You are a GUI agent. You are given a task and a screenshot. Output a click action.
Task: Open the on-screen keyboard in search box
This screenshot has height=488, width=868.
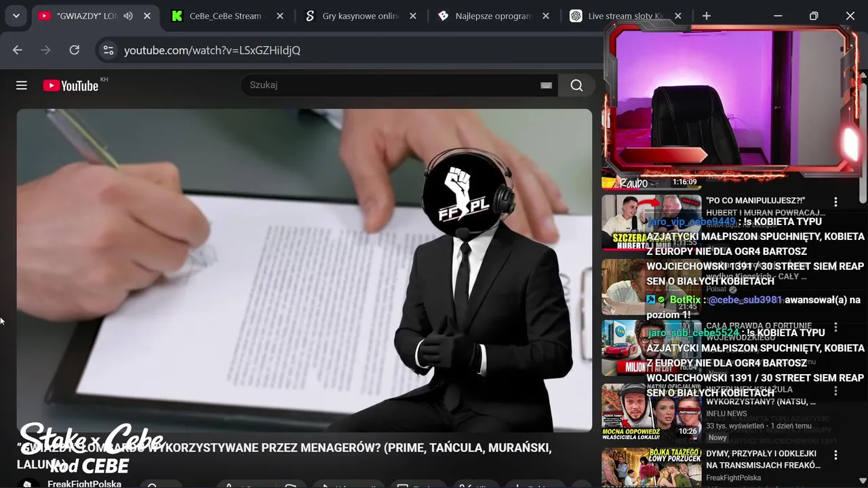tap(546, 85)
